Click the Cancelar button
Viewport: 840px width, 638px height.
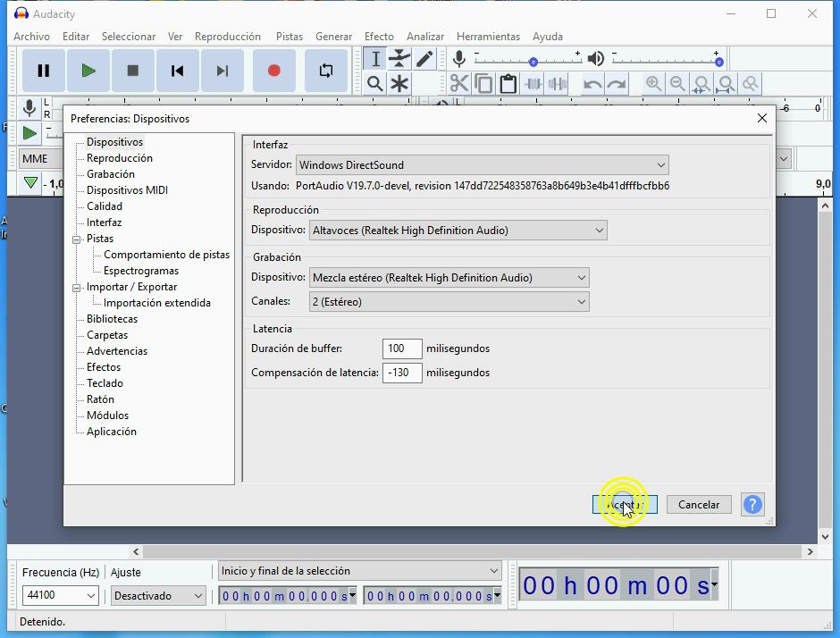pyautogui.click(x=699, y=505)
